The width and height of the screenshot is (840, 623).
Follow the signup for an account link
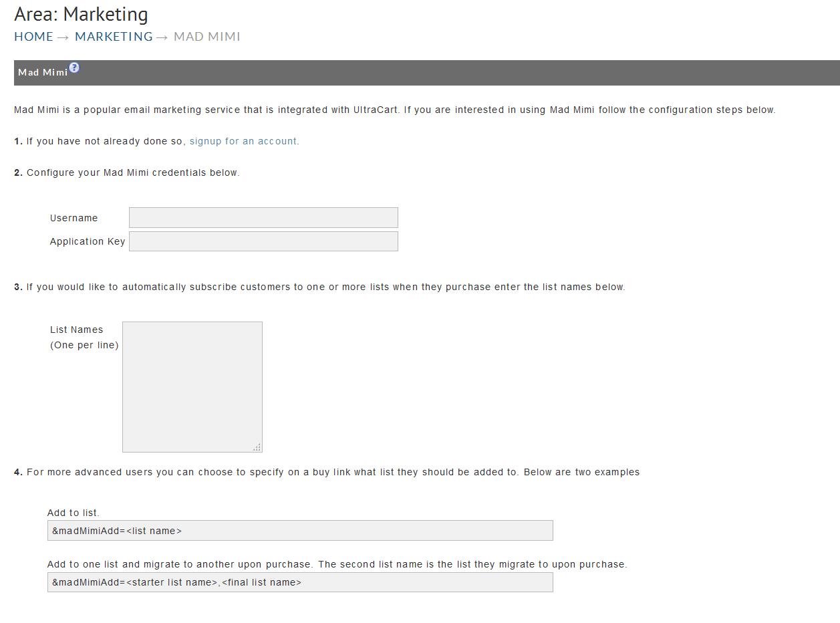(243, 141)
